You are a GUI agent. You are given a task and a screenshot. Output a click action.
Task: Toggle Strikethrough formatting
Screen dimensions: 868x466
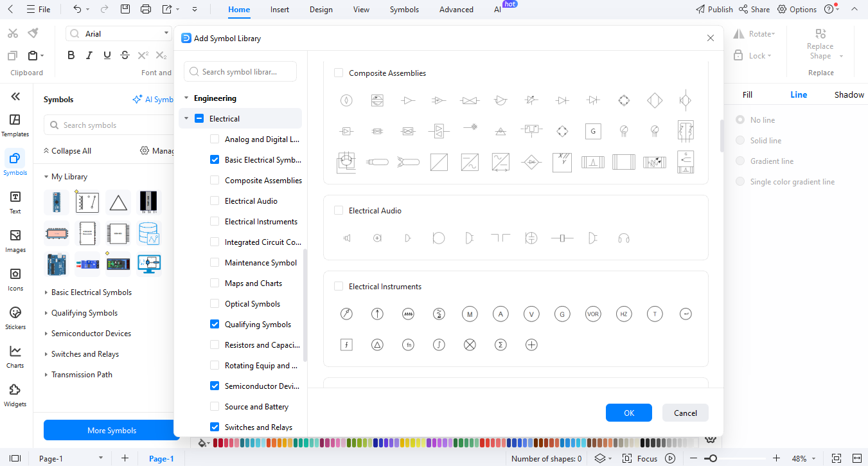coord(125,55)
